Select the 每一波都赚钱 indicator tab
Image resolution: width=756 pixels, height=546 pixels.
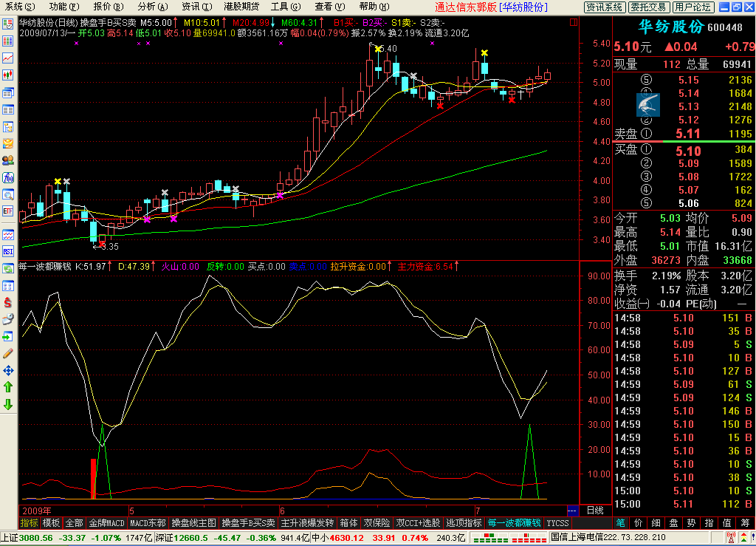coord(514,523)
